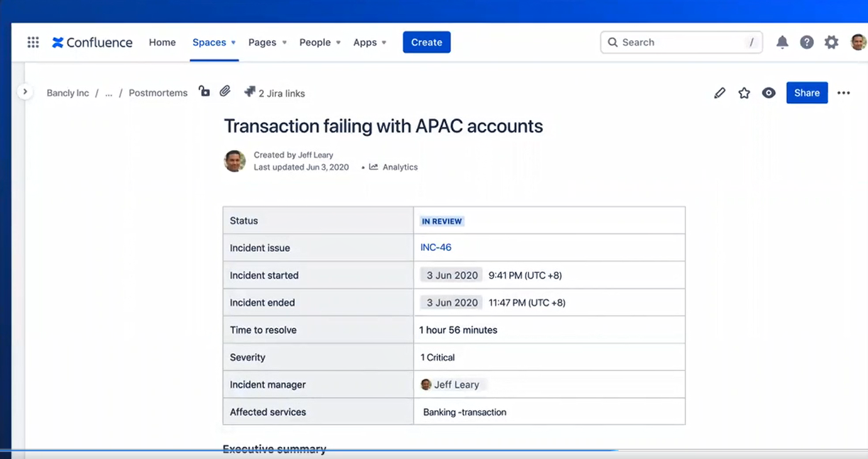Open the user profile avatar menu
The width and height of the screenshot is (868, 459).
[x=859, y=42]
